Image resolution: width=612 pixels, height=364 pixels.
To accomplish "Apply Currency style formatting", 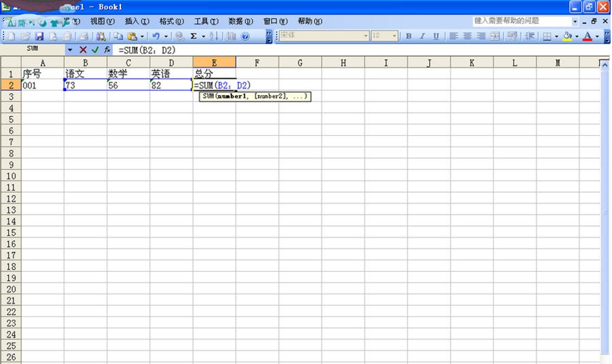I will (x=512, y=36).
